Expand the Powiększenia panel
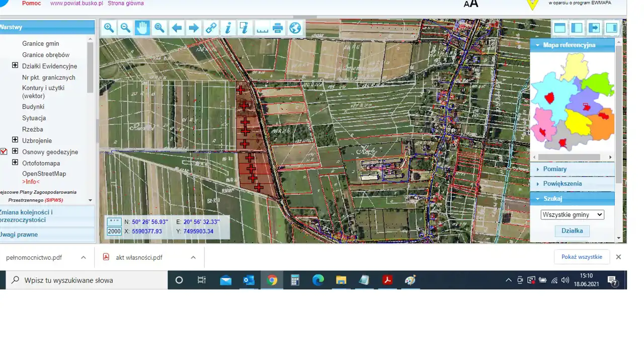Viewport: 644px width, 362px height. 562,184
